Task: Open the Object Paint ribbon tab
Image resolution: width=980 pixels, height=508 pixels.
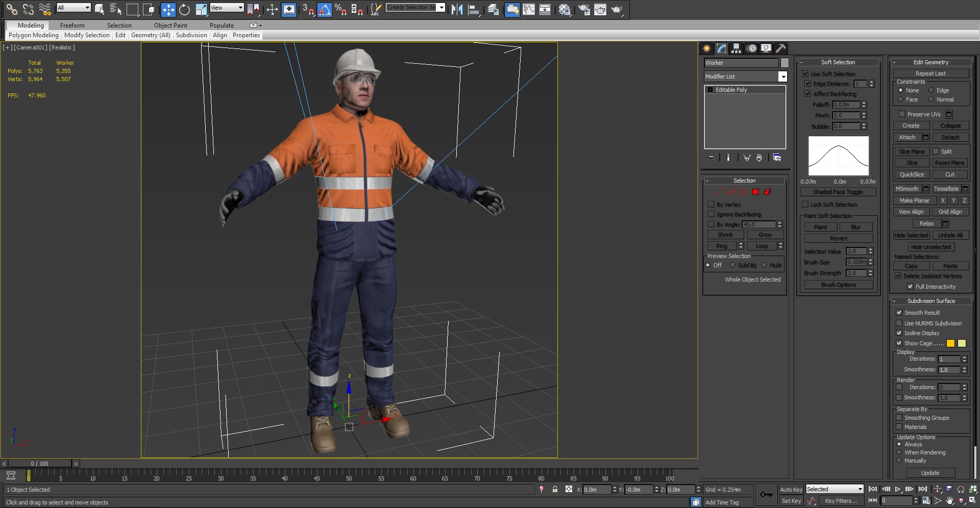Action: coord(170,26)
